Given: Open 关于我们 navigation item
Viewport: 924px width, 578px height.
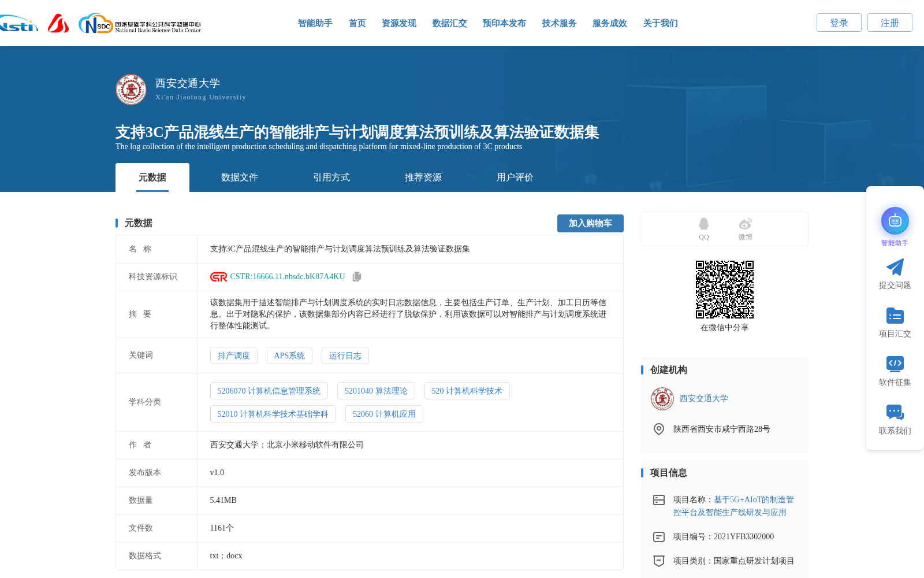Looking at the screenshot, I should pos(661,23).
